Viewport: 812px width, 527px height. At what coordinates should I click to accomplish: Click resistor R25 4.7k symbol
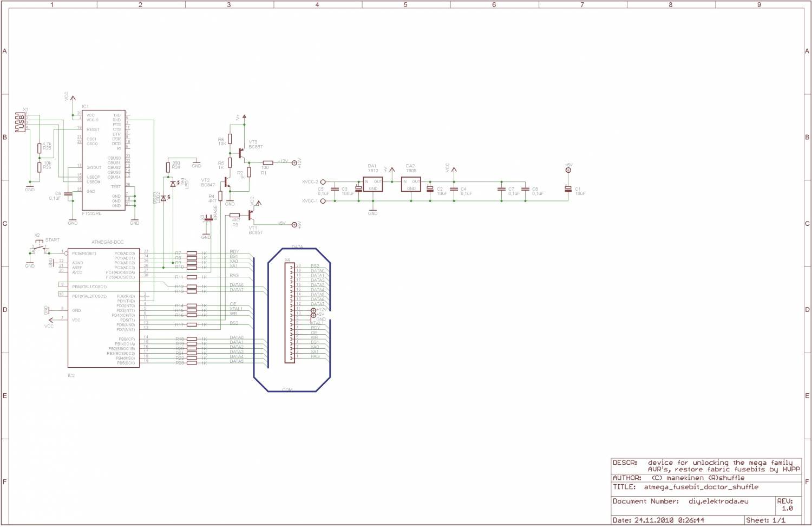(x=40, y=148)
